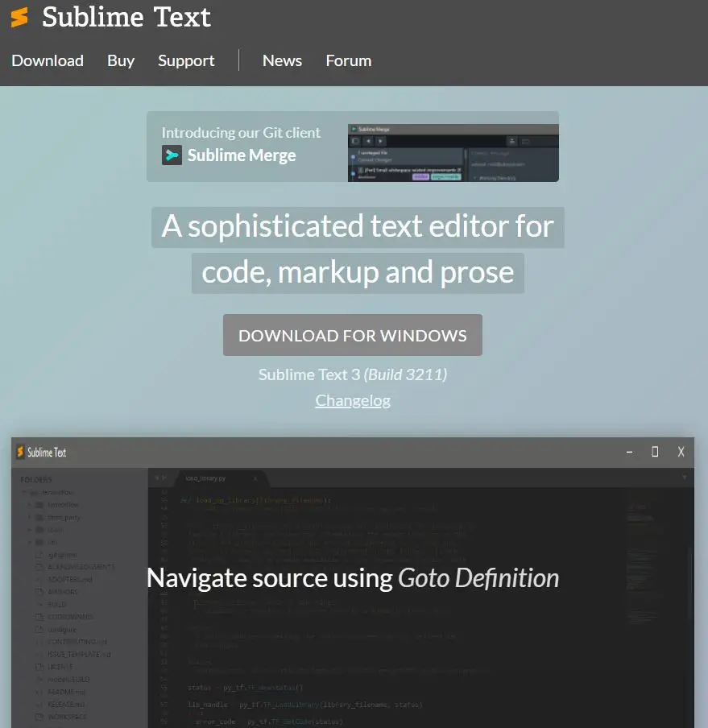Open the Sublime Merge product name link
The height and width of the screenshot is (728, 708).
pyautogui.click(x=242, y=155)
